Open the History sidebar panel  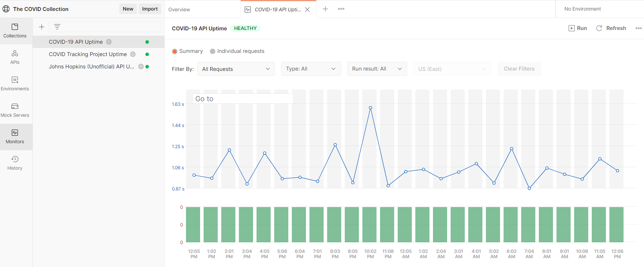point(15,163)
